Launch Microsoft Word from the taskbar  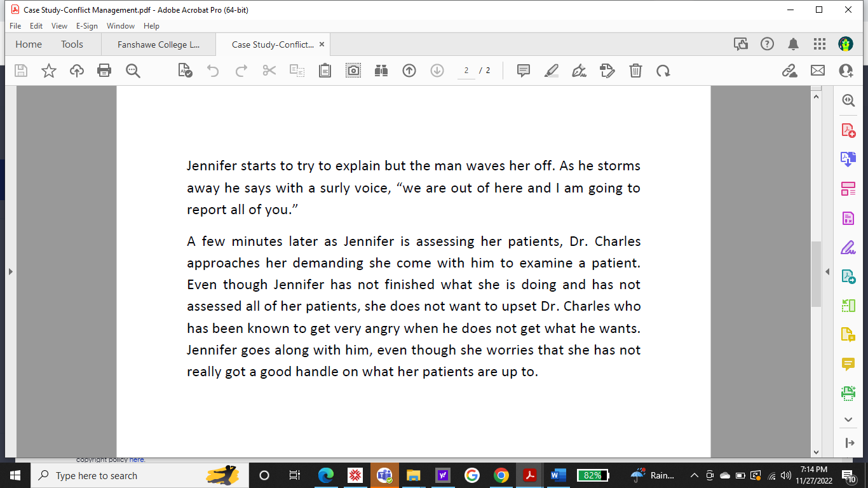point(558,475)
